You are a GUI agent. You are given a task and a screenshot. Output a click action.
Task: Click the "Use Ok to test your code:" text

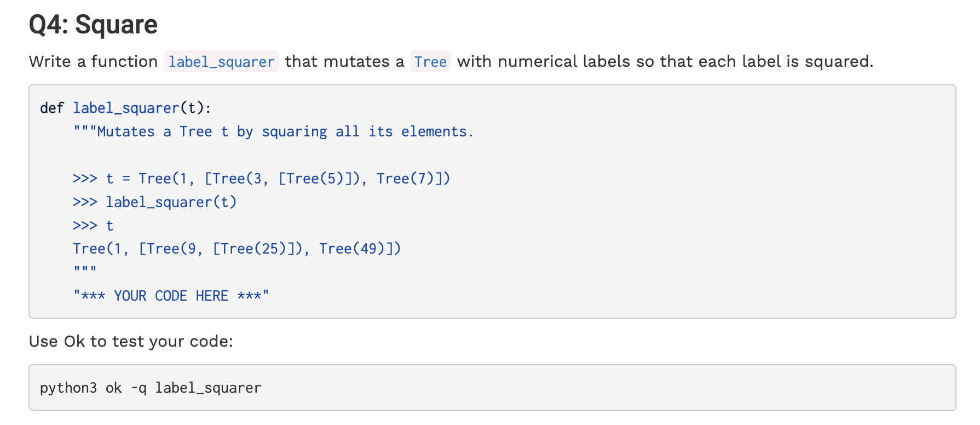click(131, 341)
